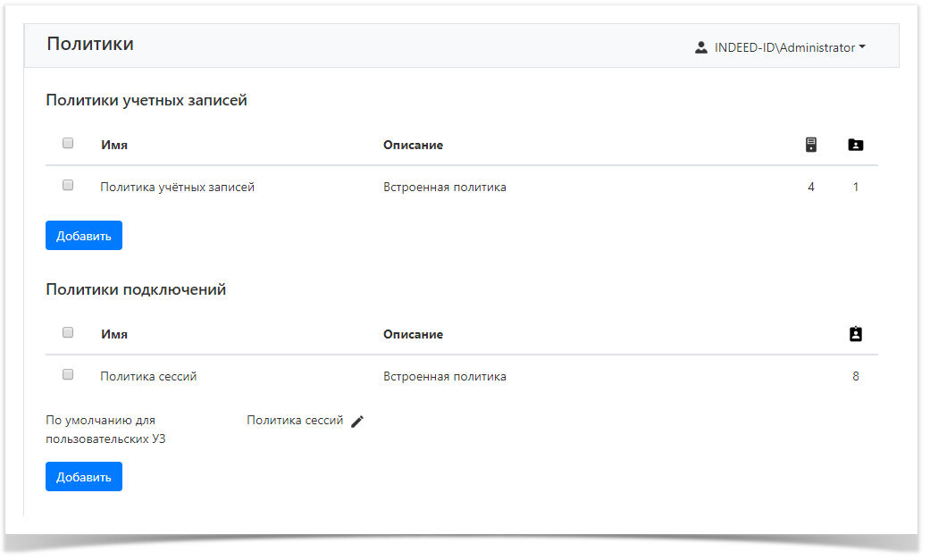Click Имя column header in account policies table
The image size is (930, 560).
coord(114,145)
